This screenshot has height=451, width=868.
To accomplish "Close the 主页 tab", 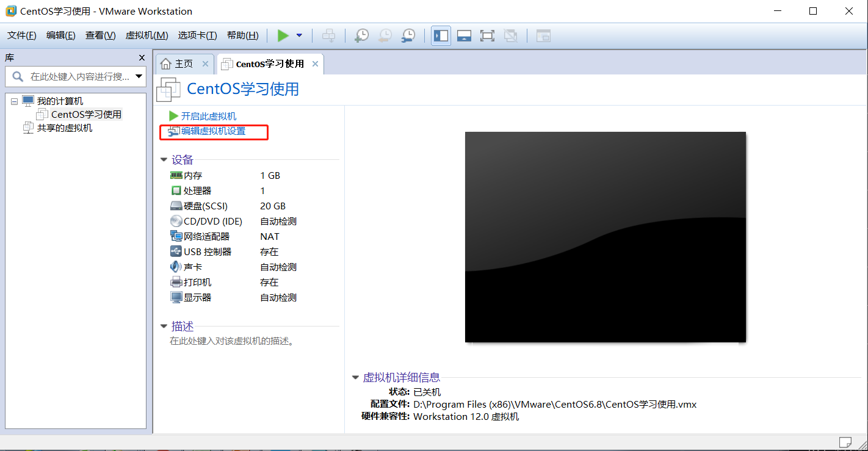I will coord(205,64).
